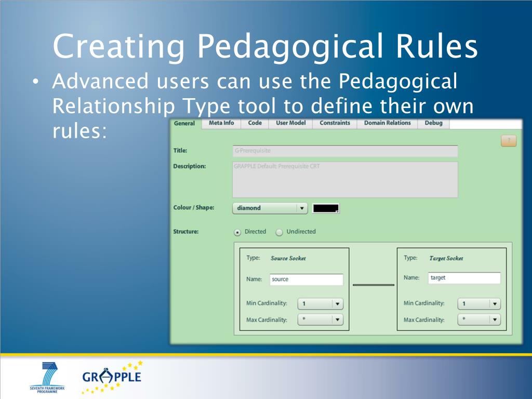
Task: Open Target Socket Min Cardinality dropdown
Action: point(479,303)
